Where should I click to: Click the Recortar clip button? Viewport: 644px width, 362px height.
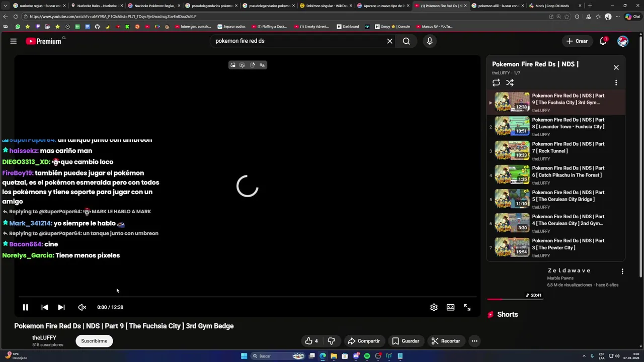click(446, 341)
